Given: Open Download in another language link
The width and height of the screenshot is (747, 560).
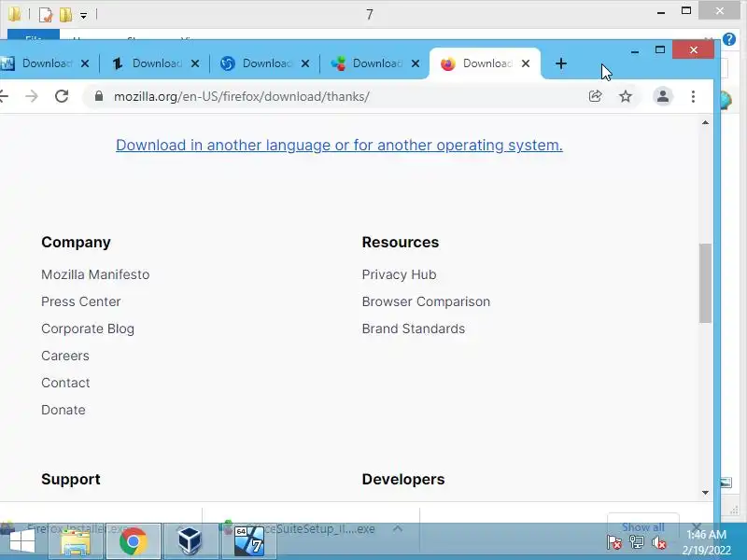Looking at the screenshot, I should click(339, 145).
